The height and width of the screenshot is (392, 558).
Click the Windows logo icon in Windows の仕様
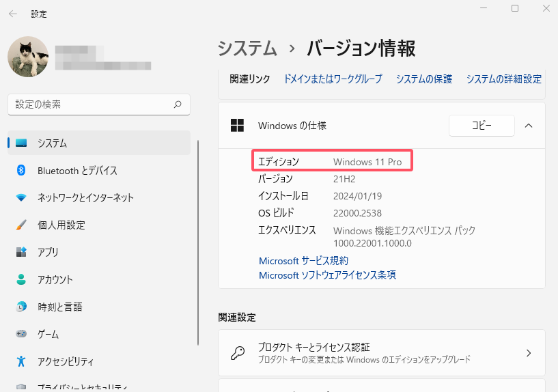[238, 125]
